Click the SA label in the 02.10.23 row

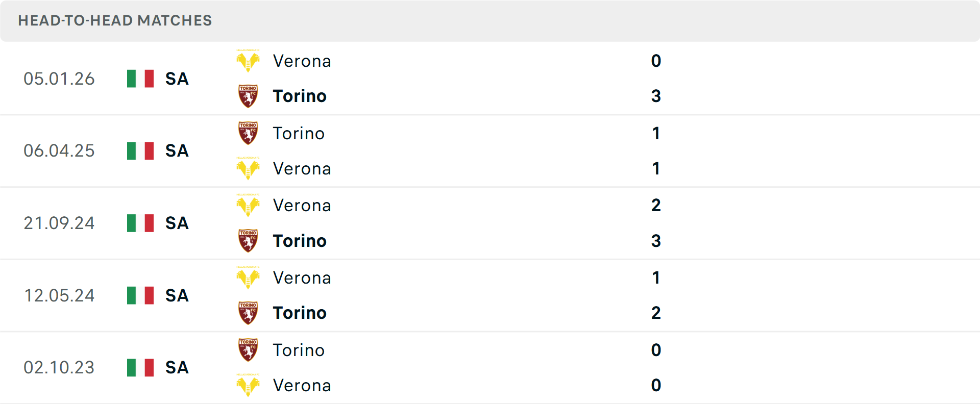coord(176,367)
